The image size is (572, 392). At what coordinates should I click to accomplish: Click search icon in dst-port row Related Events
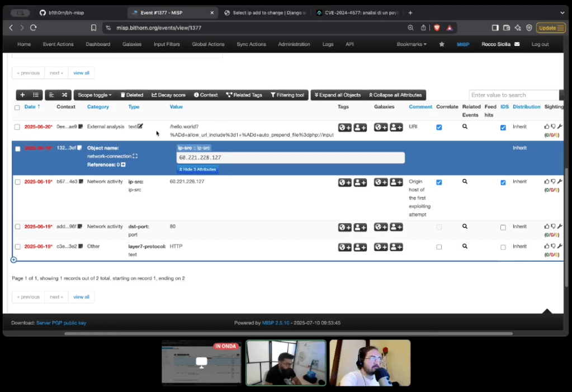pyautogui.click(x=465, y=227)
